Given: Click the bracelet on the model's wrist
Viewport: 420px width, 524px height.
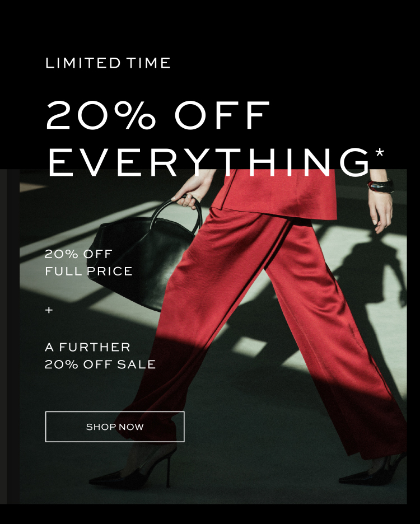Looking at the screenshot, I should 380,186.
